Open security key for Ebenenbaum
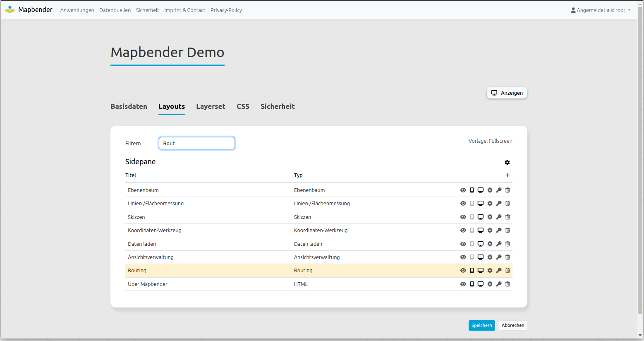This screenshot has width=644, height=341. coord(499,190)
